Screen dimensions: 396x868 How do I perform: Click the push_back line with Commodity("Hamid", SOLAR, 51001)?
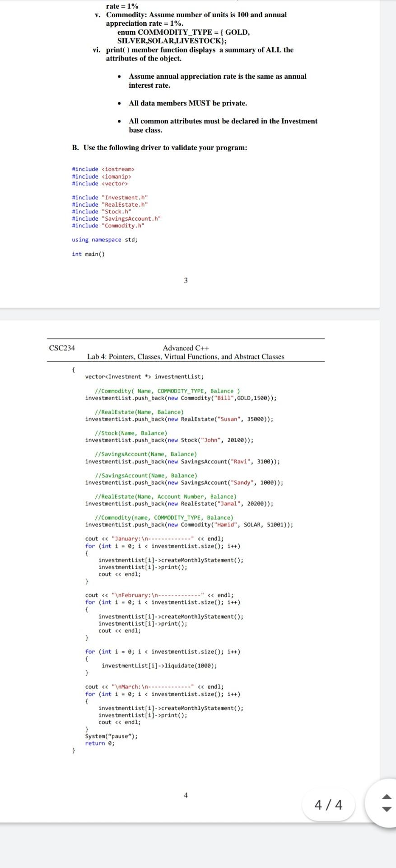[189, 525]
